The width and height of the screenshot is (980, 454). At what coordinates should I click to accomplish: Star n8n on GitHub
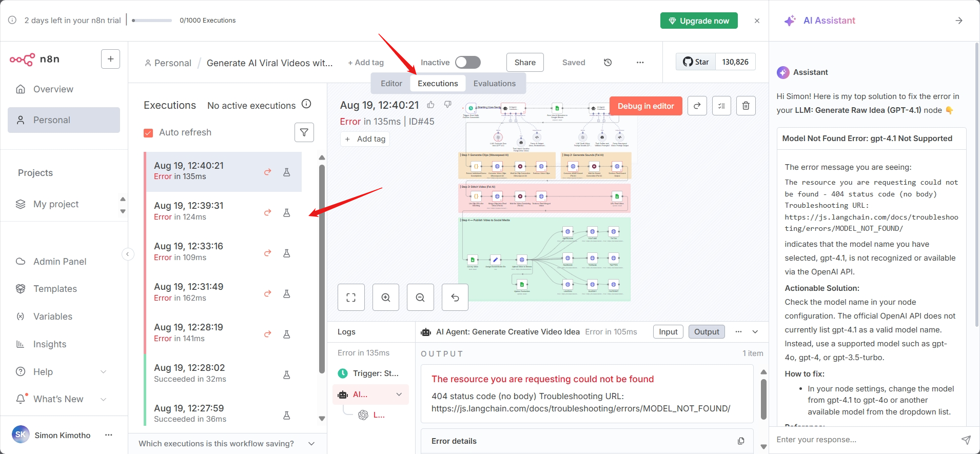(x=696, y=62)
